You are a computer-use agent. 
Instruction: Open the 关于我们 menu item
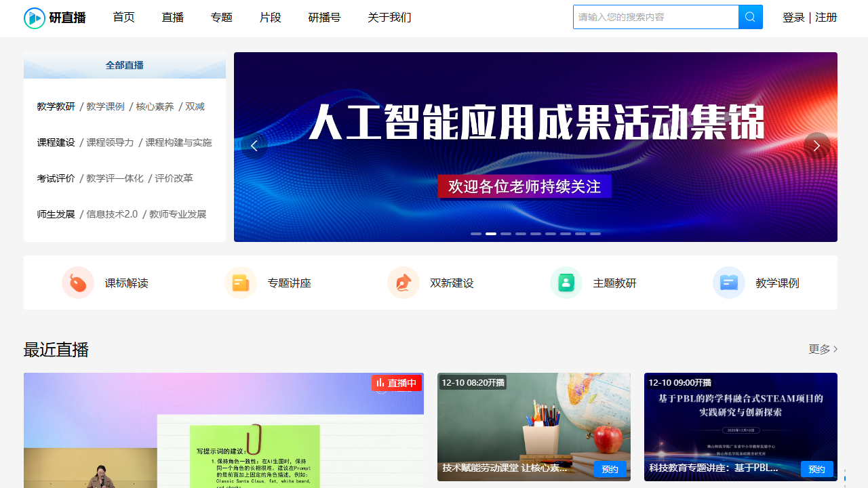pyautogui.click(x=389, y=18)
